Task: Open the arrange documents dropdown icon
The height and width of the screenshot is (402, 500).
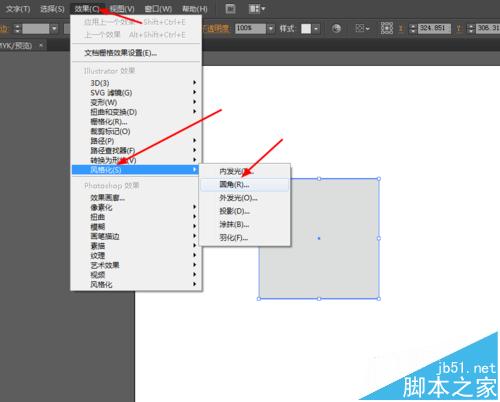Action: click(257, 9)
